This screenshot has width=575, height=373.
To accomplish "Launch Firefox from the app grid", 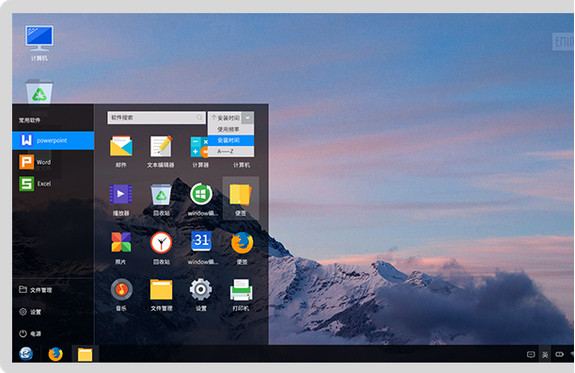I will pyautogui.click(x=242, y=243).
